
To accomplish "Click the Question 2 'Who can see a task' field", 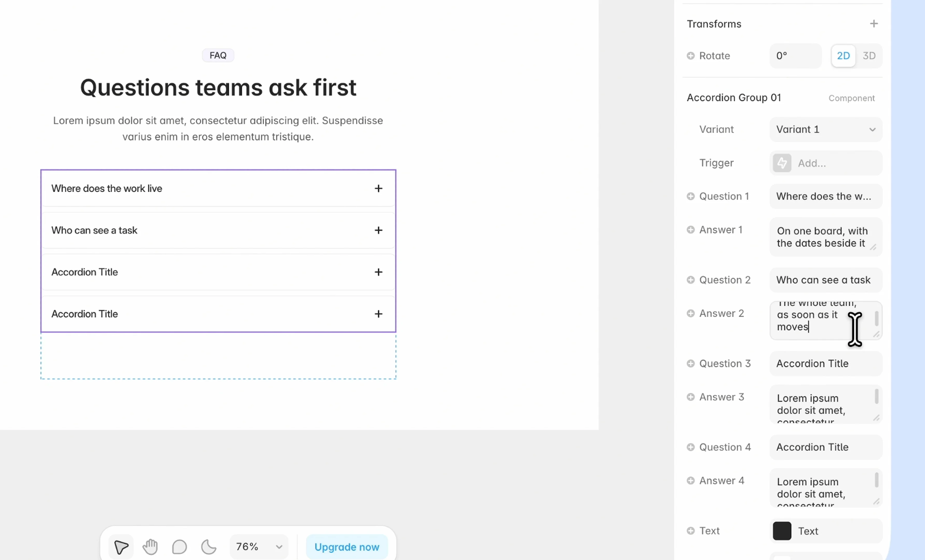I will [x=826, y=280].
